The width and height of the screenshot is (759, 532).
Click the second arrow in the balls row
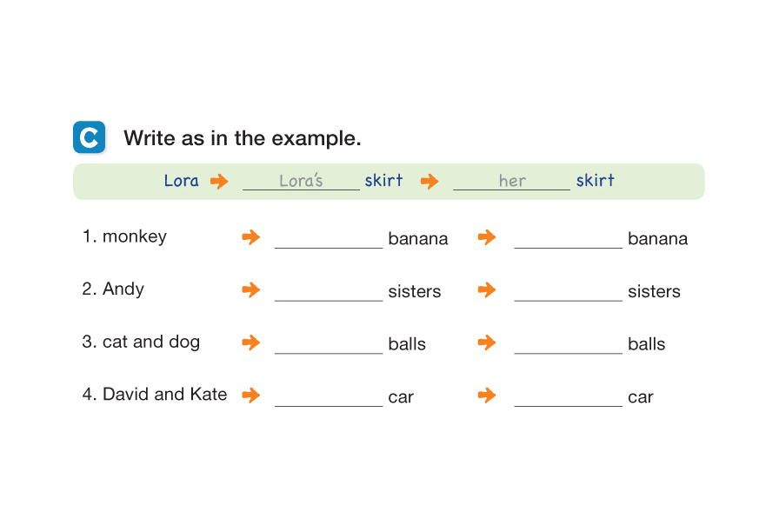(x=487, y=342)
